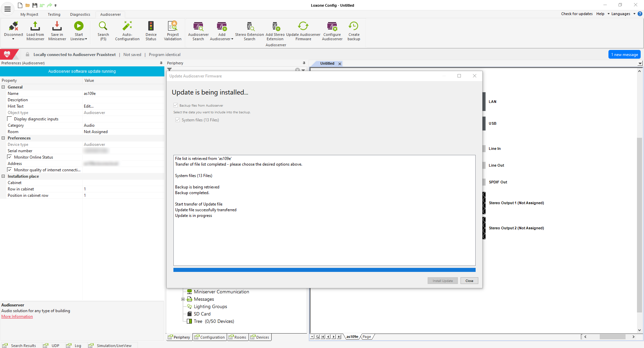This screenshot has width=644, height=348.
Task: Select the SD Card tree item
Action: (202, 314)
